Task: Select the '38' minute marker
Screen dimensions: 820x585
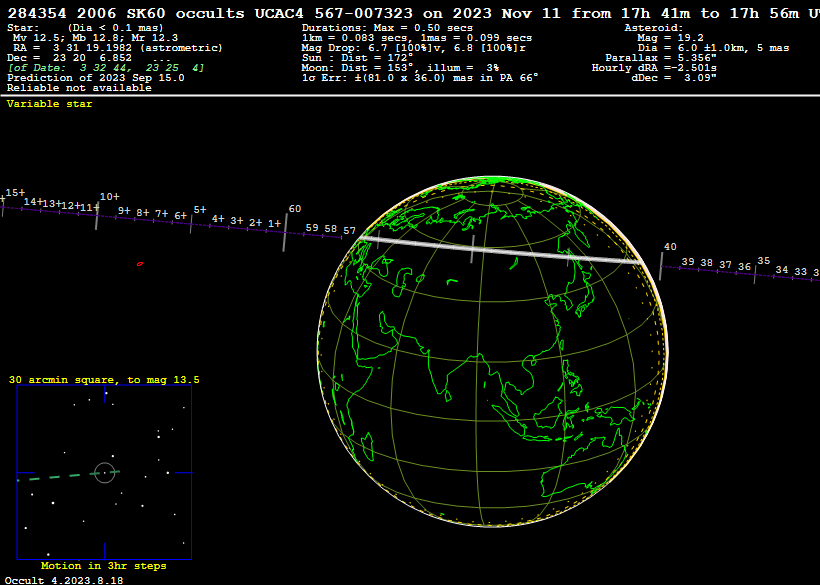Action: (x=707, y=262)
